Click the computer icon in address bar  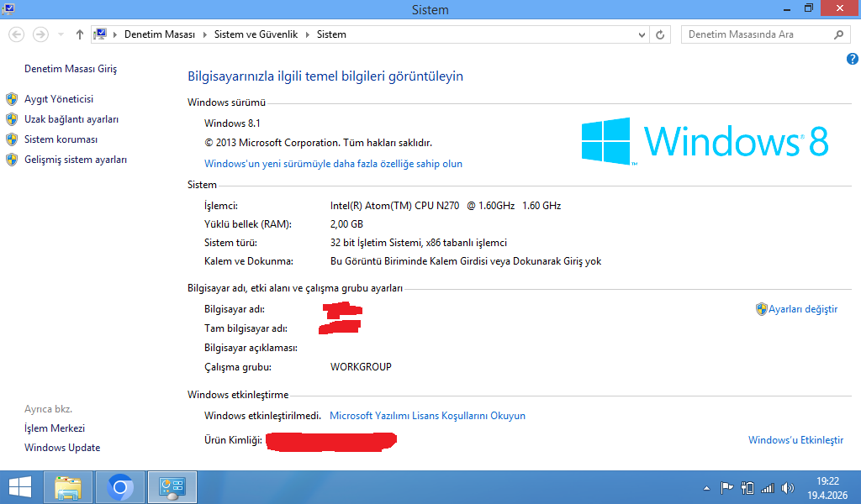click(100, 34)
